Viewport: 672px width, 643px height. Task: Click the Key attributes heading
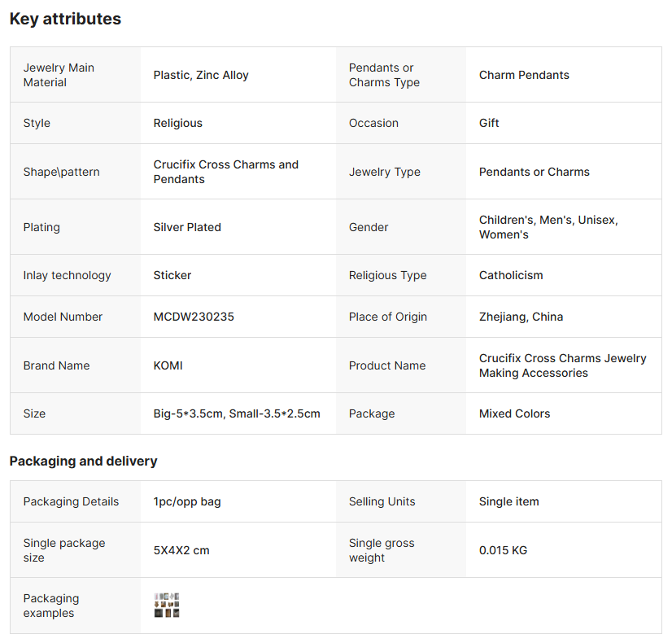(65, 19)
